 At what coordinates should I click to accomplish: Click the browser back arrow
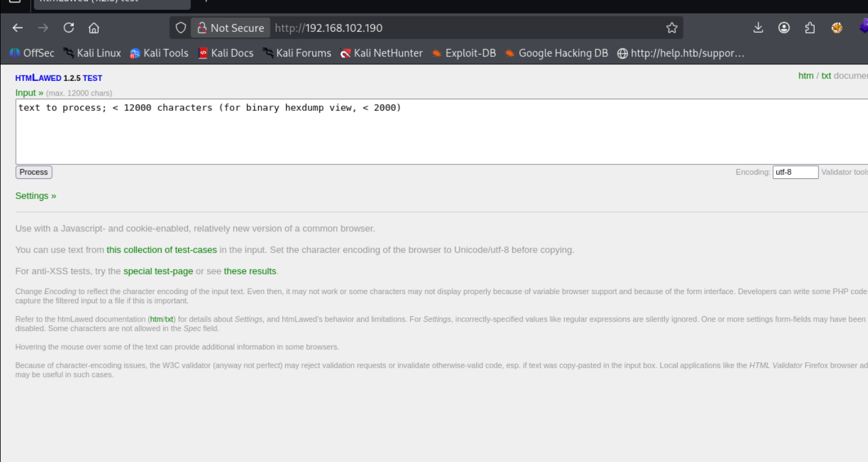pos(18,28)
